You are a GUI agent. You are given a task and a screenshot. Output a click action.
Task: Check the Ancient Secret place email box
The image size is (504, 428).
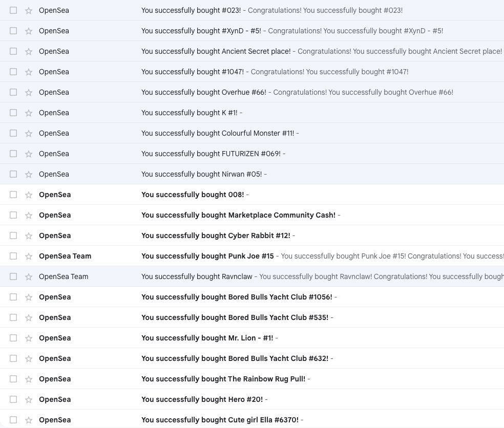click(x=13, y=51)
